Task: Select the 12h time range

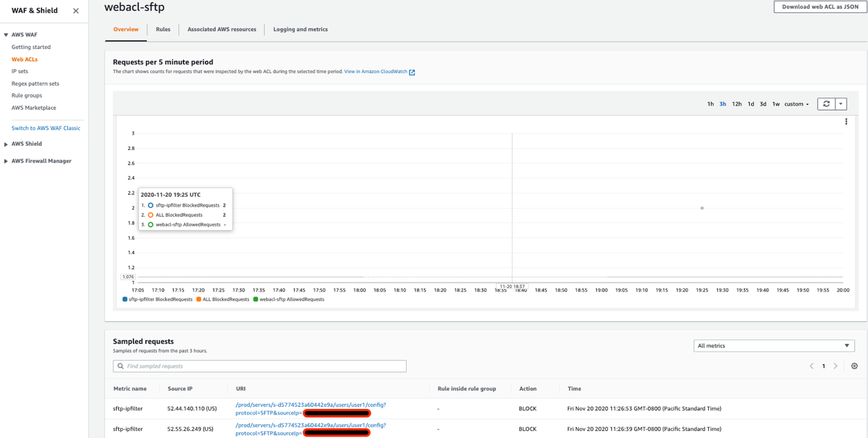Action: [737, 104]
